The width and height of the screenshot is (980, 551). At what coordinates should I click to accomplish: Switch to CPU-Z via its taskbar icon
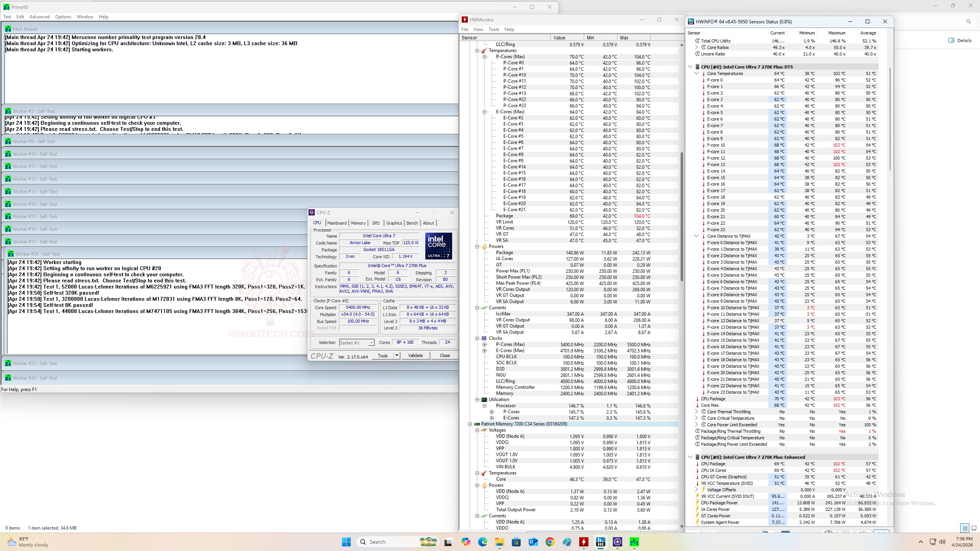[617, 542]
